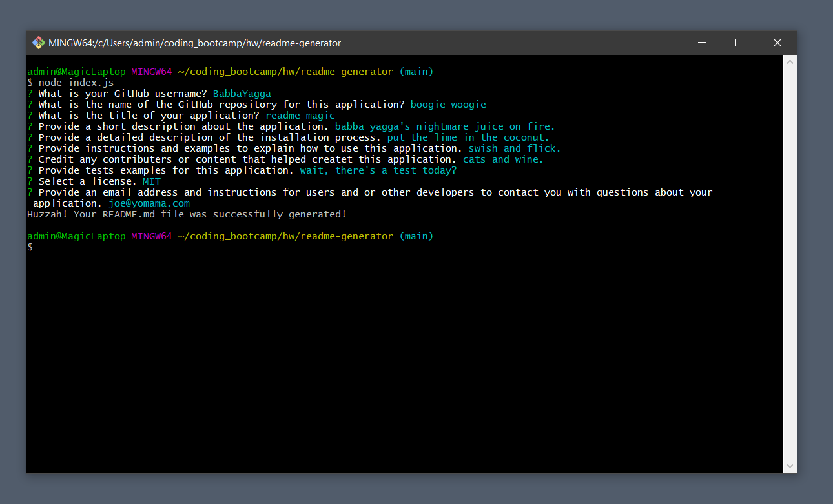Click the scrollbar up arrow
This screenshot has height=504, width=833.
(x=789, y=61)
